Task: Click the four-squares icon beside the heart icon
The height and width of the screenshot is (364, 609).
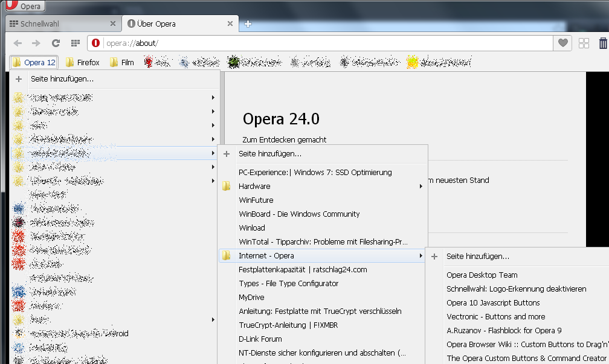Action: [x=584, y=43]
